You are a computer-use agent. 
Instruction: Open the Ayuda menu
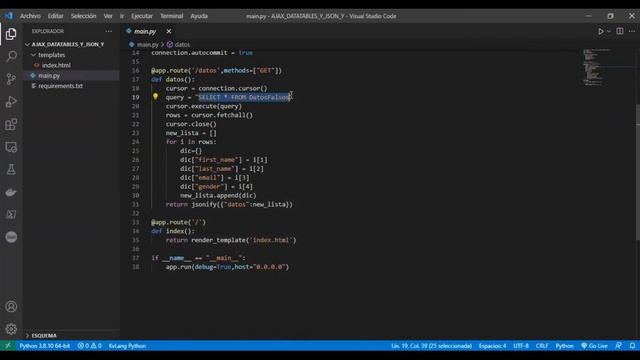(199, 16)
